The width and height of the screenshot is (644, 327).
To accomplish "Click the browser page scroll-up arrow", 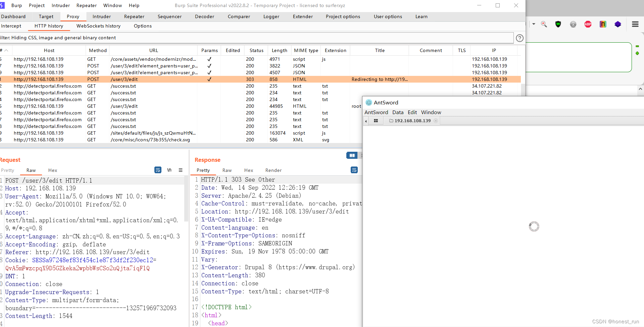I will click(x=640, y=89).
